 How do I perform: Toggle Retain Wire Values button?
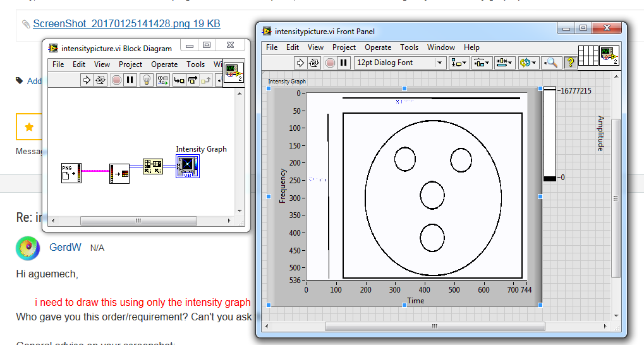163,80
